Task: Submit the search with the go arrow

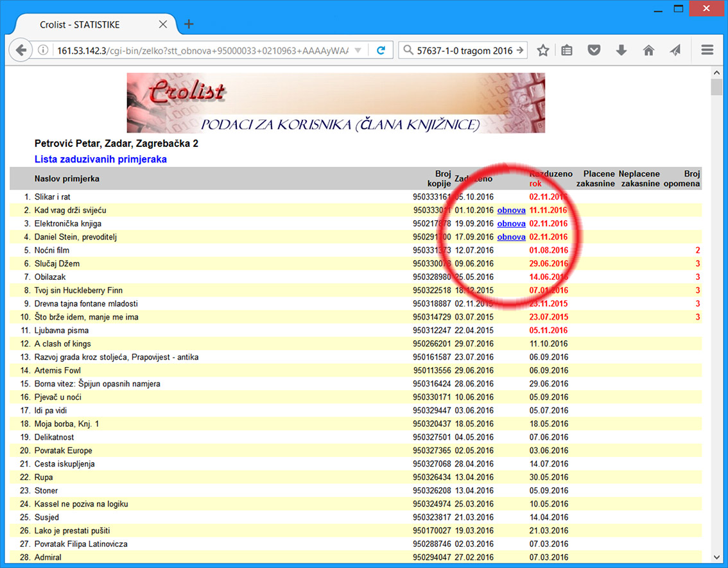Action: pos(520,51)
